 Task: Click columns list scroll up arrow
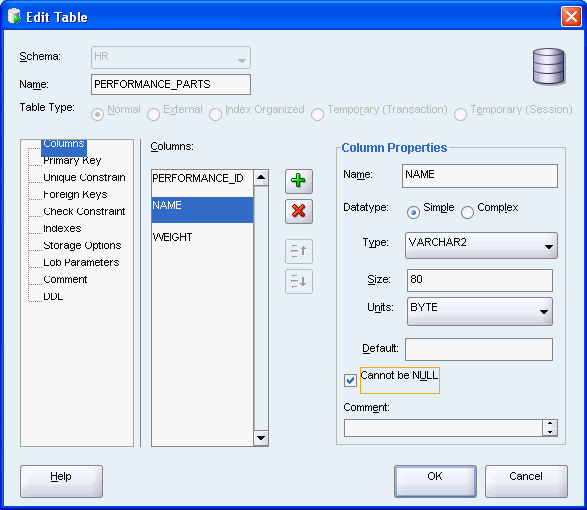[261, 178]
